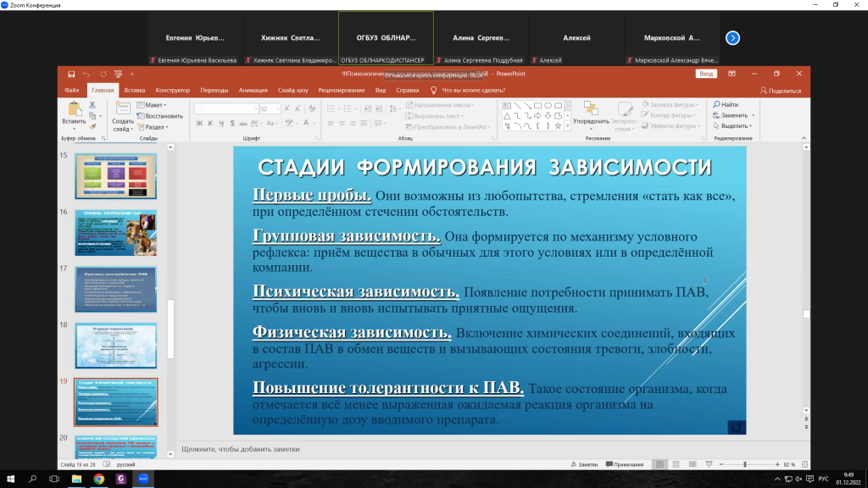This screenshot has width=868, height=488.
Task: Switch to the Анимация tab
Action: 253,90
